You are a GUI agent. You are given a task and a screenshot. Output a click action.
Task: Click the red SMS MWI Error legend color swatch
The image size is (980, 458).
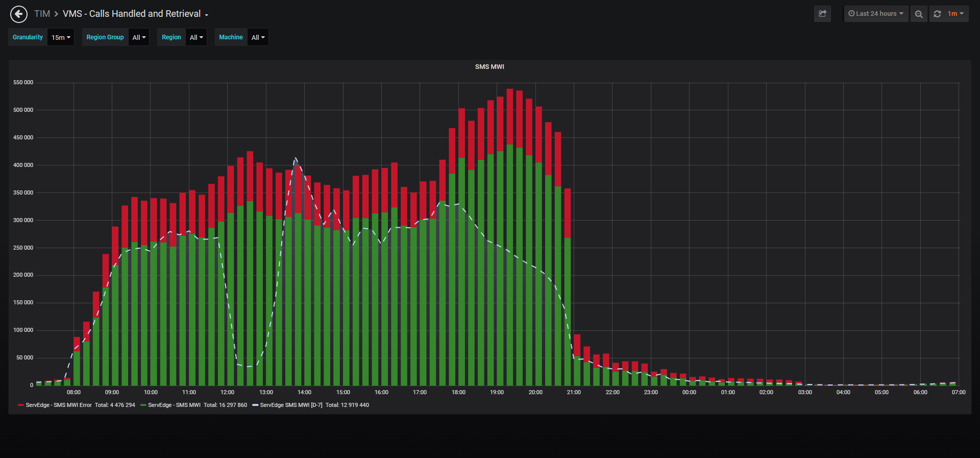[x=21, y=405]
